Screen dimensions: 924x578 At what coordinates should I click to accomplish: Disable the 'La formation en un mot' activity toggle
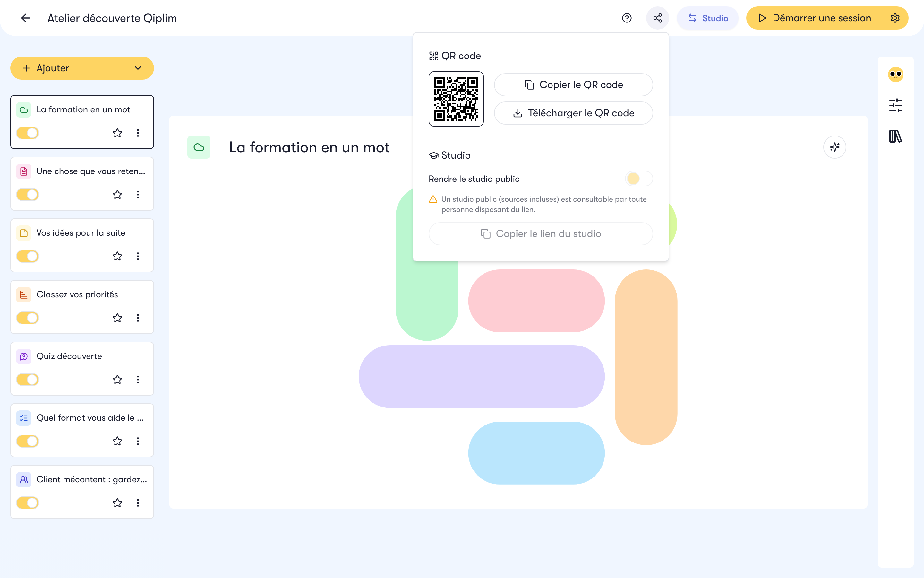(28, 133)
